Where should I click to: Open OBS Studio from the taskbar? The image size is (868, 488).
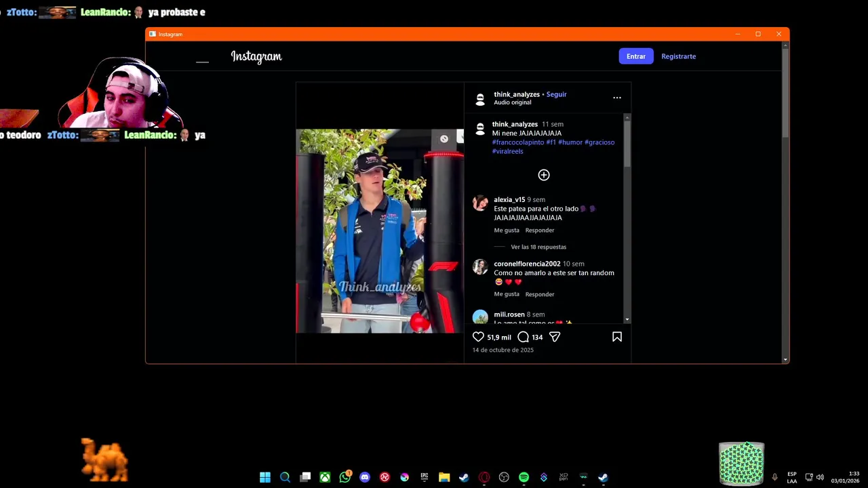(x=504, y=477)
